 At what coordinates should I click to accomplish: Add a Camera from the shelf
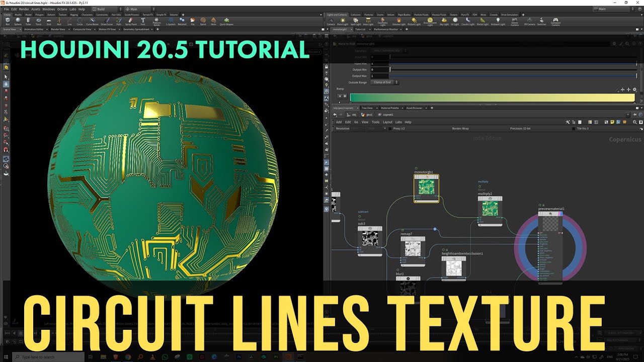[331, 22]
